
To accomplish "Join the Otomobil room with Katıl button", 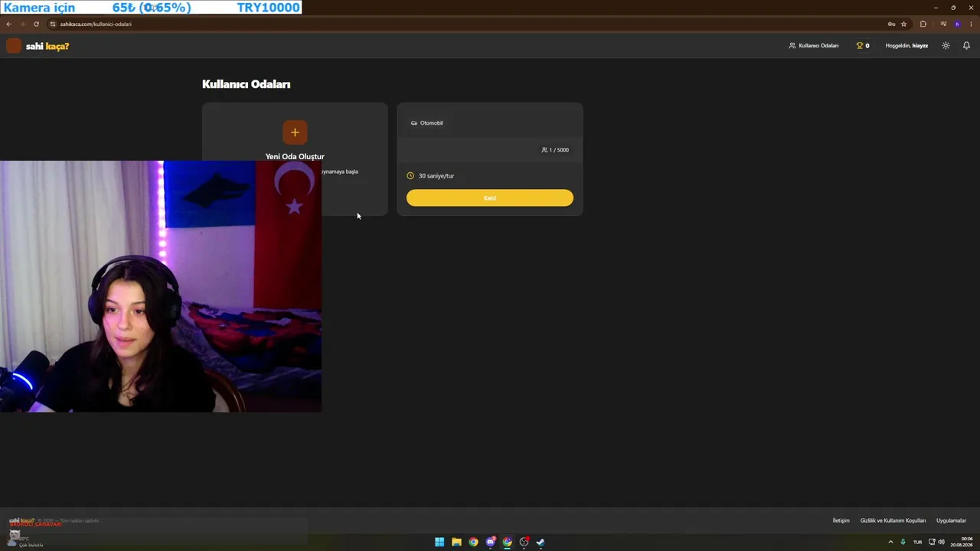I will pos(490,198).
